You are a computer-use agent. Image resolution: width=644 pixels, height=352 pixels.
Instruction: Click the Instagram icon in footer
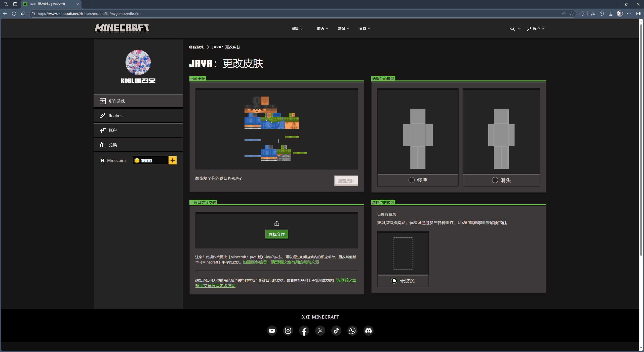click(x=288, y=331)
